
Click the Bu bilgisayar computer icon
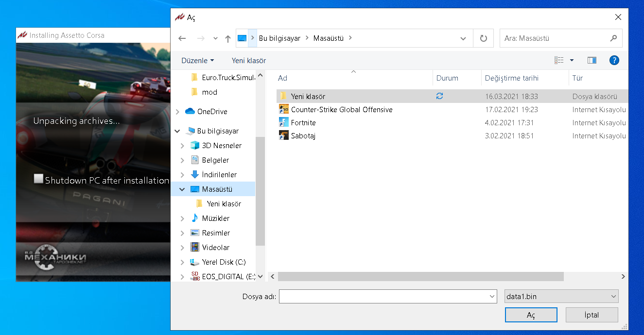click(x=191, y=131)
